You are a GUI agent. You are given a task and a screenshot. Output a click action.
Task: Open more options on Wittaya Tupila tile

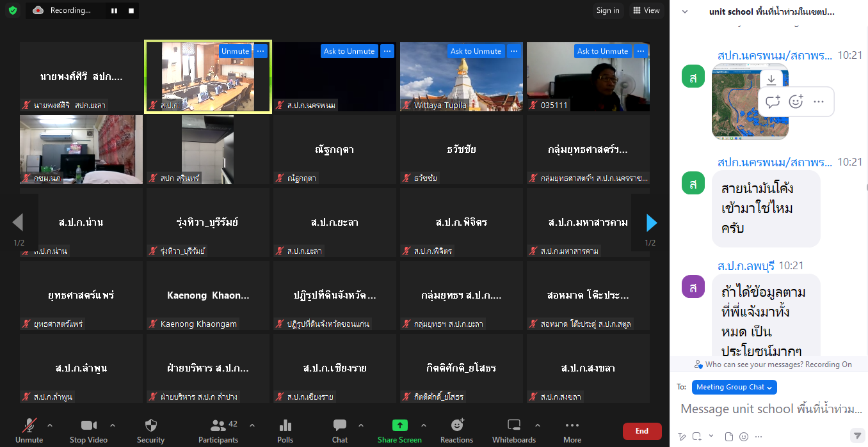(x=514, y=51)
